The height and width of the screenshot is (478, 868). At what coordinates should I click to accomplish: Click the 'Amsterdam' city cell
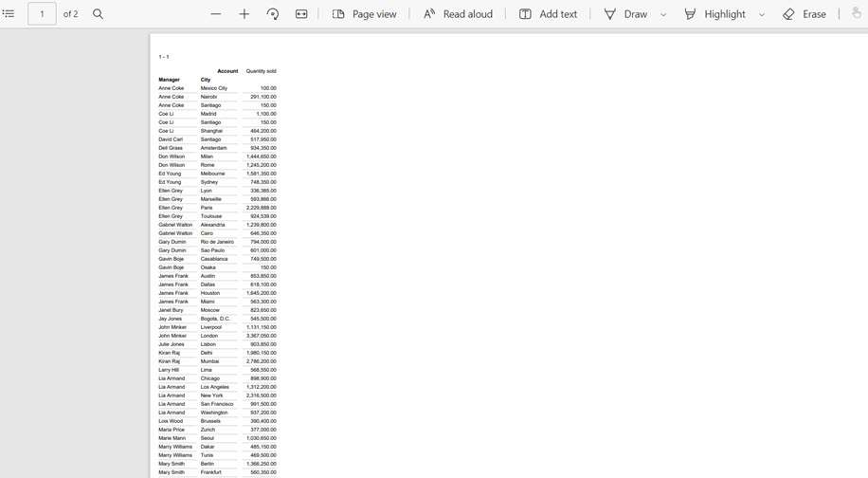coord(213,148)
